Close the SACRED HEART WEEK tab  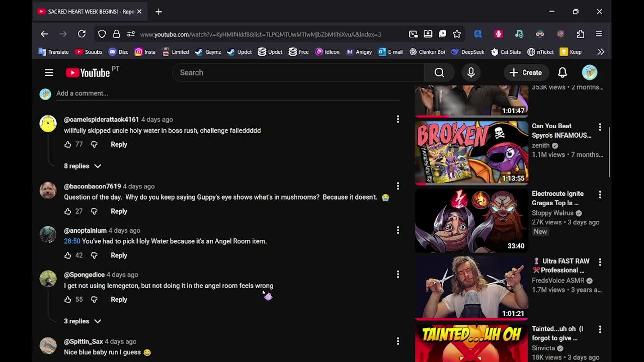click(x=139, y=12)
